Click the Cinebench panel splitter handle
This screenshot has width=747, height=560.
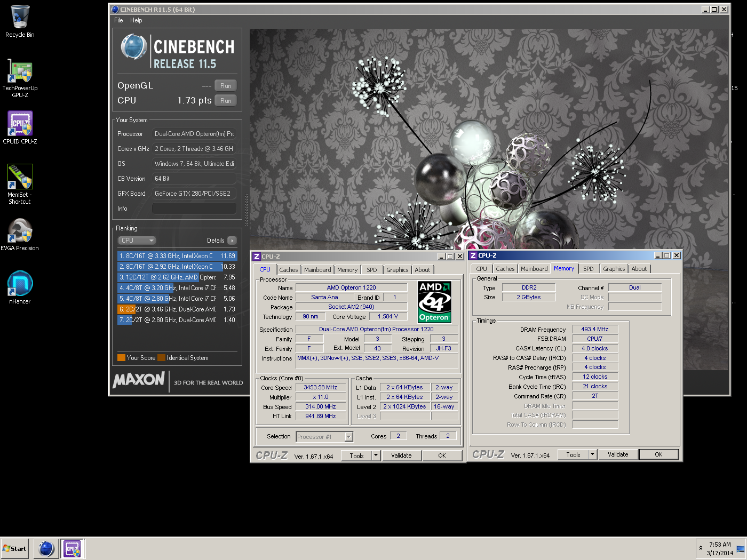[247, 210]
